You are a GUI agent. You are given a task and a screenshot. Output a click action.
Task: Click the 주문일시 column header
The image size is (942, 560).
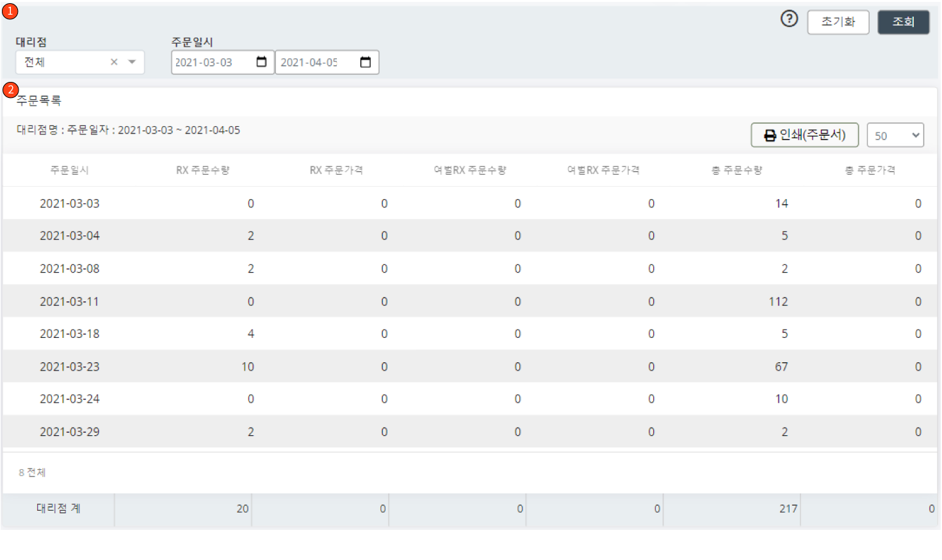click(x=70, y=170)
